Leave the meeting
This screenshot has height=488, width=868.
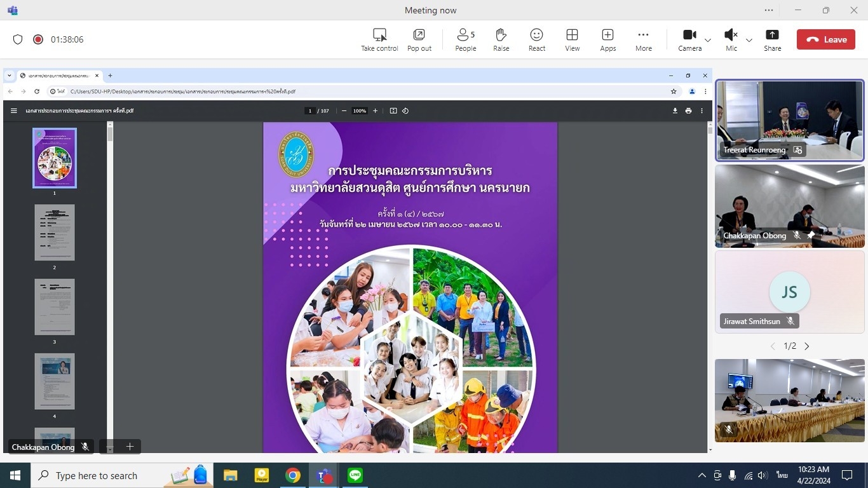pyautogui.click(x=826, y=39)
